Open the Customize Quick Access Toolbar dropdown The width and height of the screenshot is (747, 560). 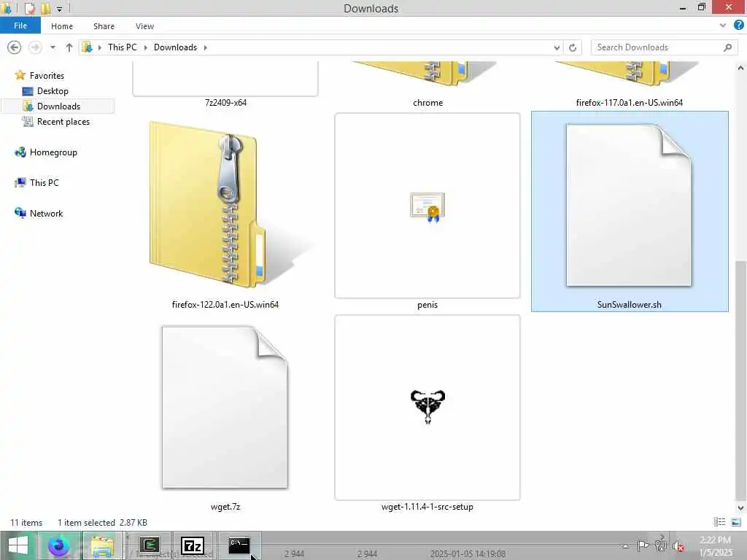tap(60, 9)
